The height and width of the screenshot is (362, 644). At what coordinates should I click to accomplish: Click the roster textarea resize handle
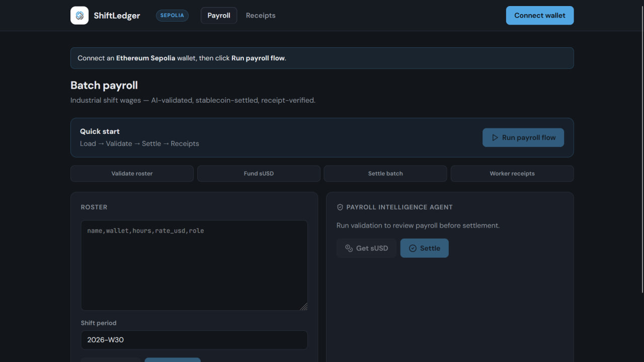coord(304,307)
